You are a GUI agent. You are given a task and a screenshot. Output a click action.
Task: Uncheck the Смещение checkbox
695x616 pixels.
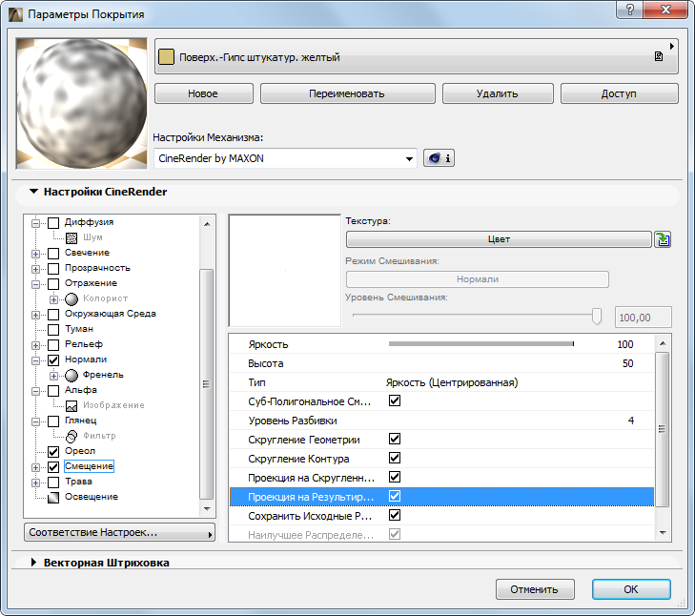click(x=53, y=467)
